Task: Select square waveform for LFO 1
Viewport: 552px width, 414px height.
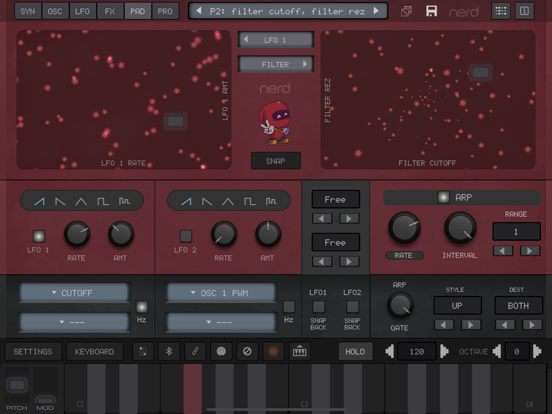Action: click(102, 201)
